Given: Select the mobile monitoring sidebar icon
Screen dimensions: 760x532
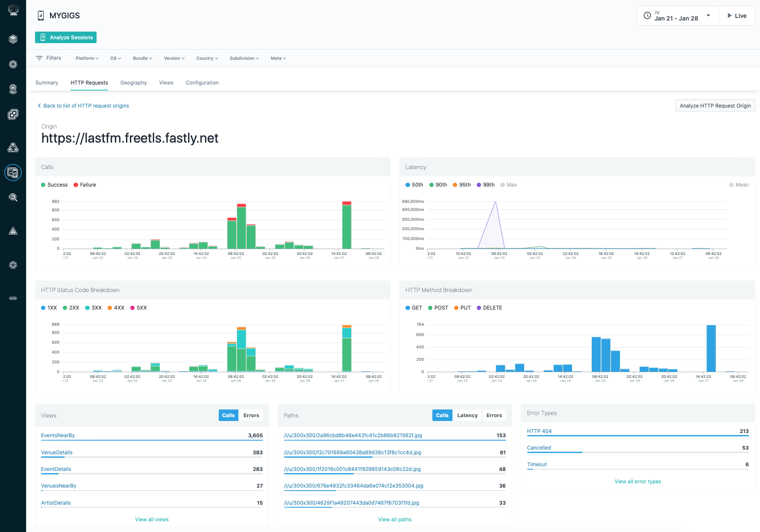Looking at the screenshot, I should (x=13, y=172).
